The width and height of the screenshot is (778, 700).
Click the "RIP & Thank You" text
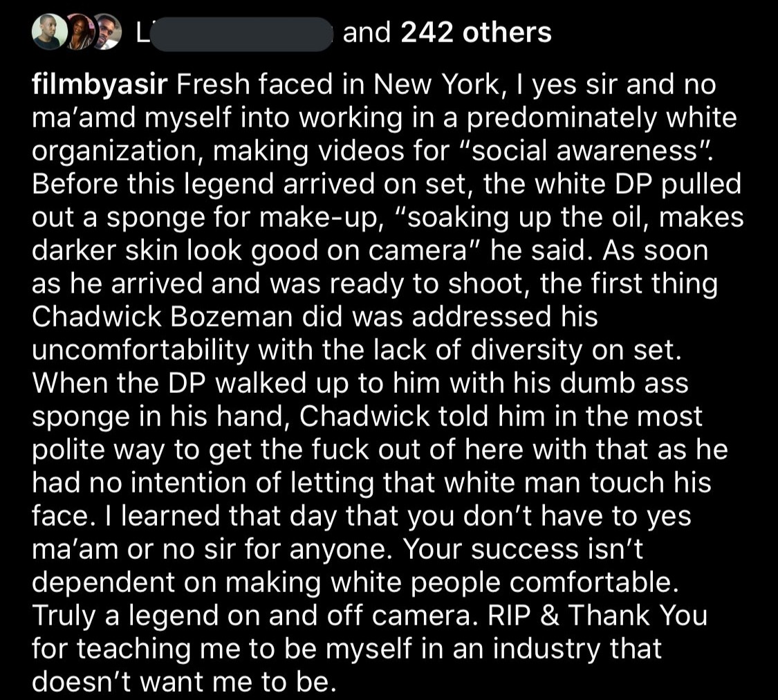(598, 615)
